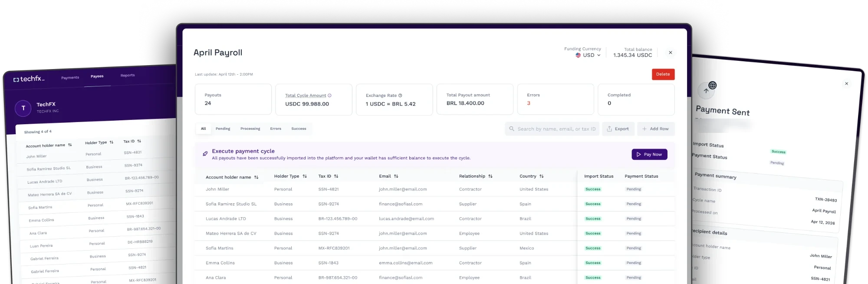Click the Export button
This screenshot has height=284, width=868.
(x=618, y=129)
